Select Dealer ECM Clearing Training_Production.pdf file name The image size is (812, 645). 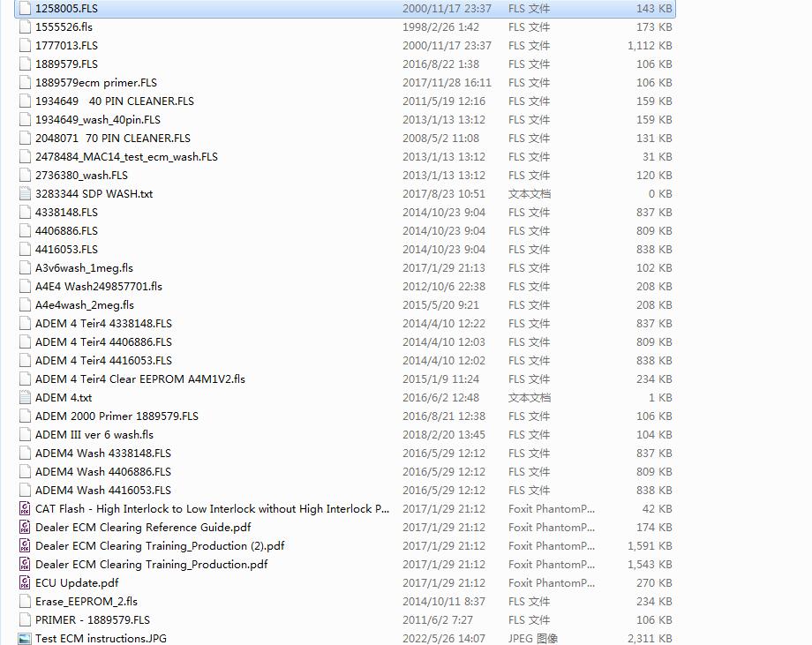point(151,564)
